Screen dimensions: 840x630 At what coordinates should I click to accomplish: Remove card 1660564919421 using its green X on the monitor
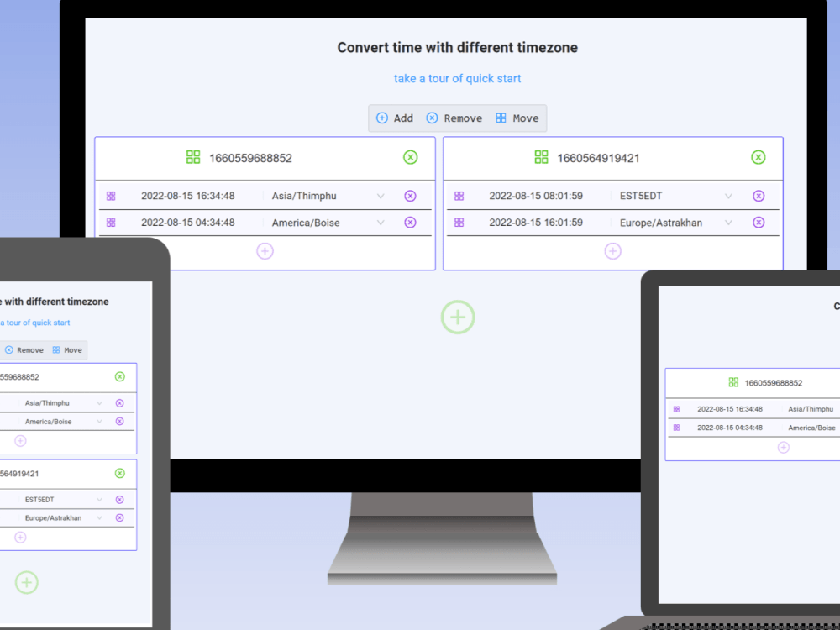click(x=758, y=157)
